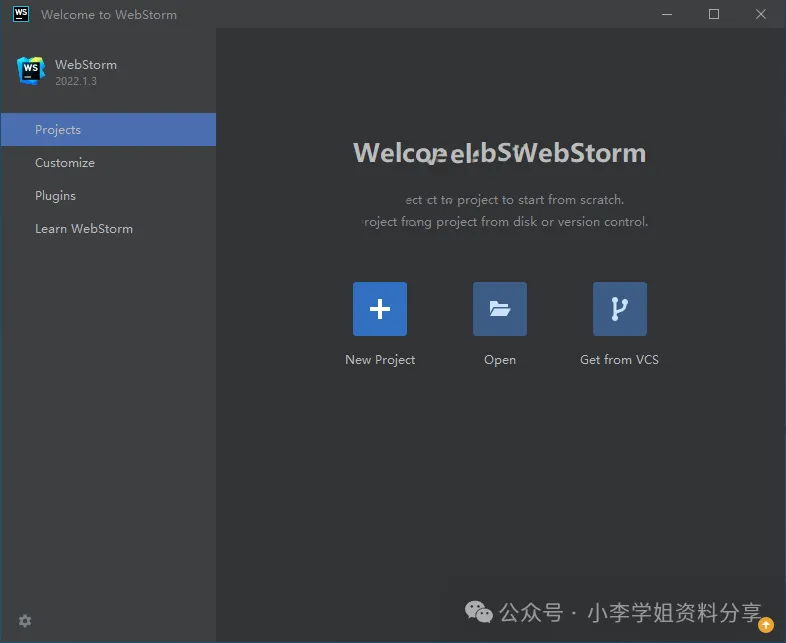Click the Open label under the folder

500,360
